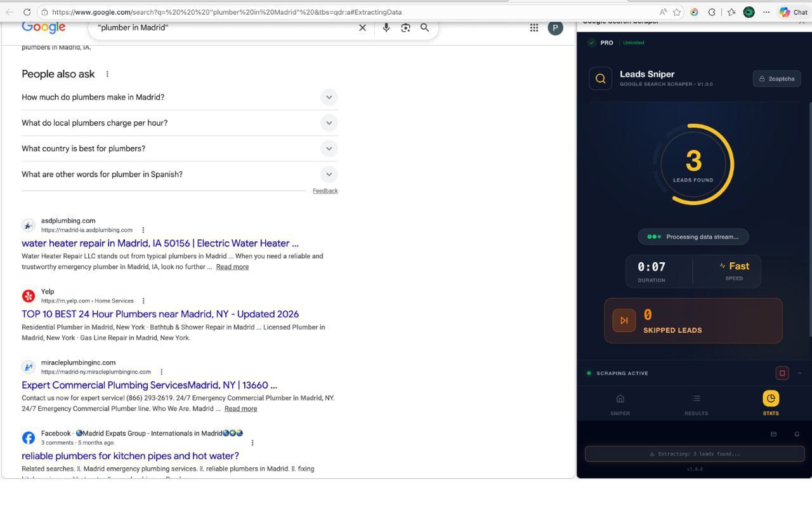The height and width of the screenshot is (508, 812).
Task: Open more options for the Yelp result
Action: tap(143, 301)
